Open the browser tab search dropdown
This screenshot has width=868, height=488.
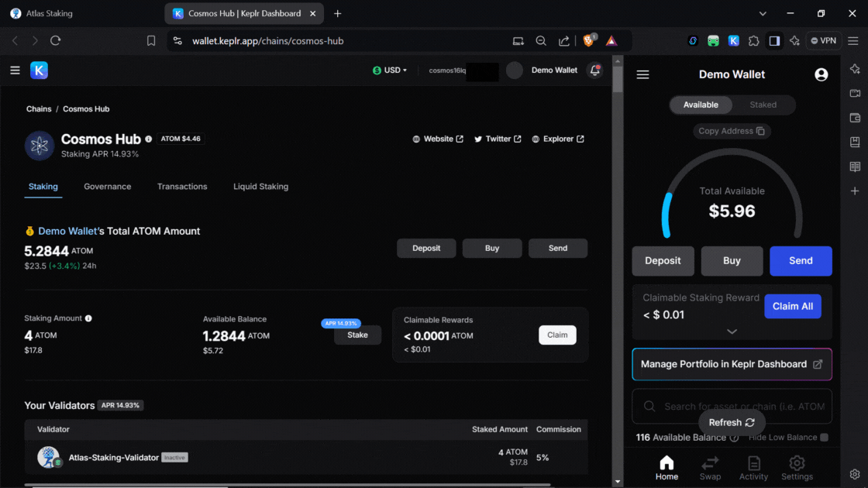(x=763, y=13)
